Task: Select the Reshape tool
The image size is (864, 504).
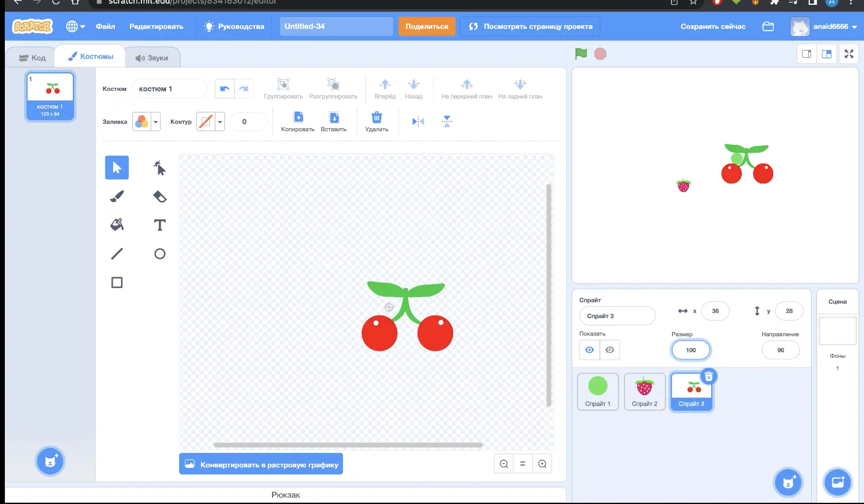Action: coord(159,168)
